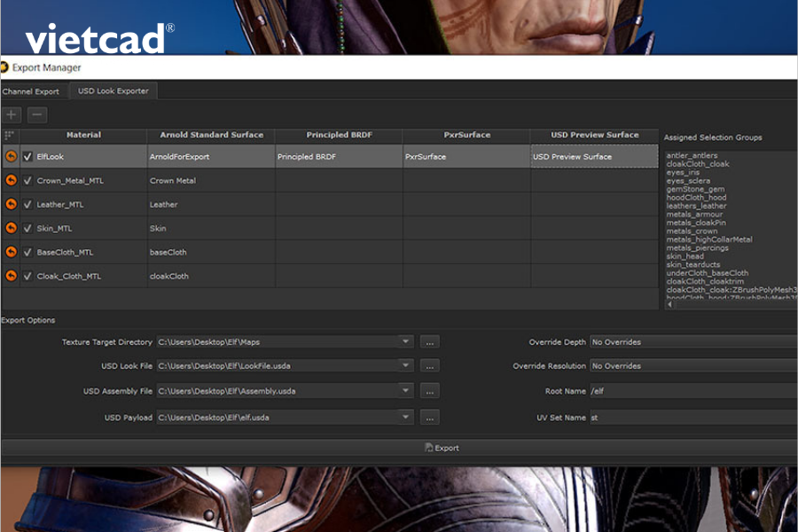This screenshot has width=798, height=532.
Task: Click orange revert icon in ElfLook row
Action: coord(11,156)
